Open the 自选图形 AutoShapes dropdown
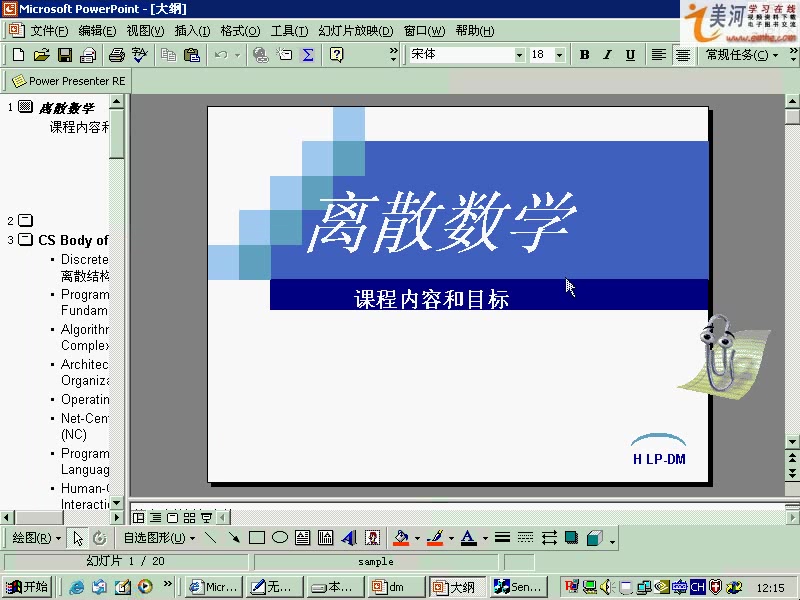This screenshot has width=800, height=600. tap(159, 538)
